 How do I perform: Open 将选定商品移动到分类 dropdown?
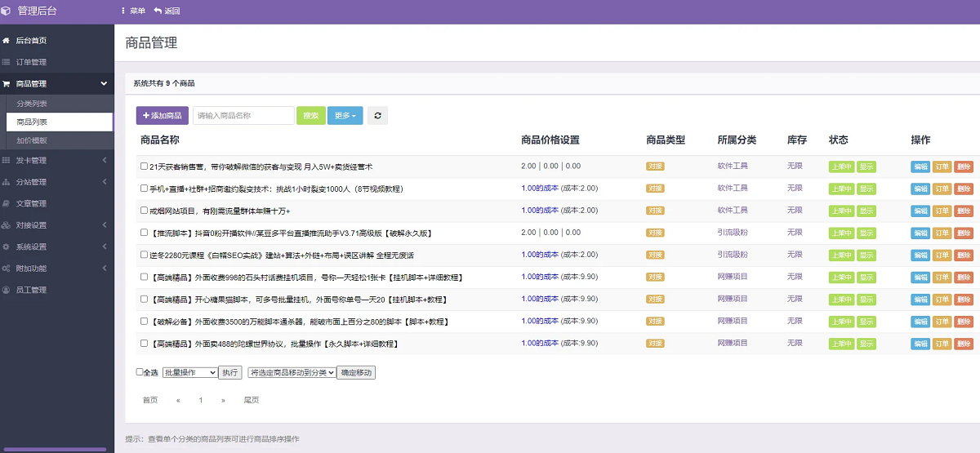[x=292, y=372]
